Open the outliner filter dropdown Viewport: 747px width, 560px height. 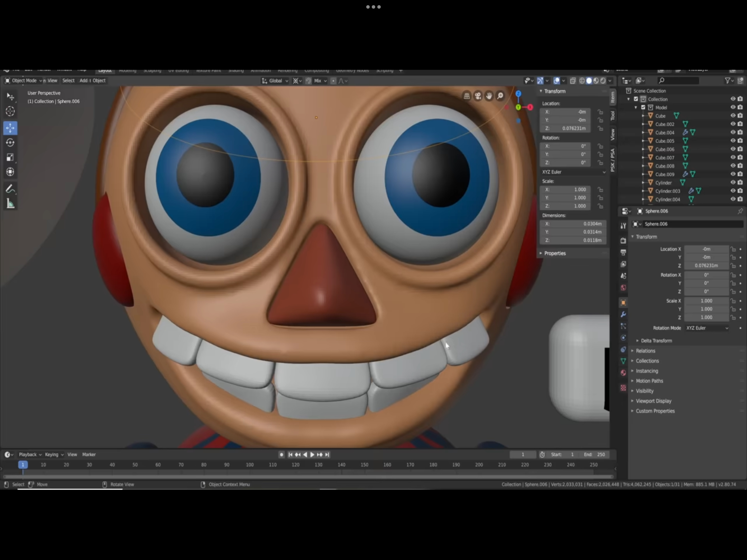point(729,81)
